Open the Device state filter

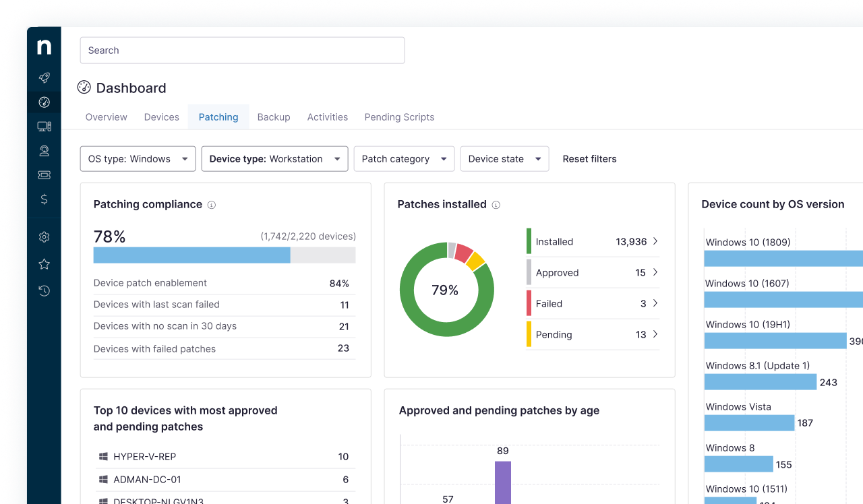point(504,158)
